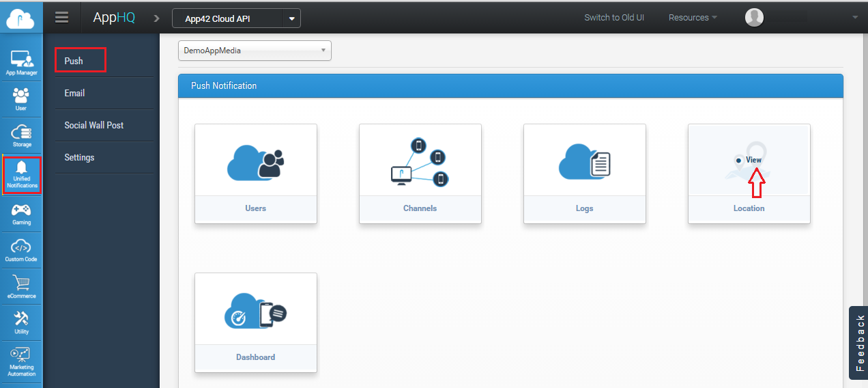This screenshot has height=388, width=868.
Task: Go to Custom Code section
Action: 21,250
